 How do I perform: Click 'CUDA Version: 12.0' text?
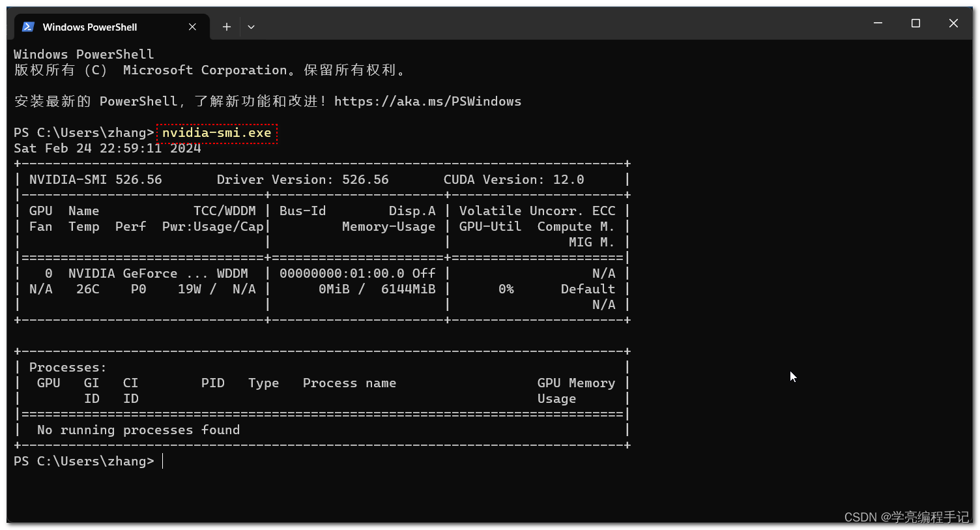point(514,179)
